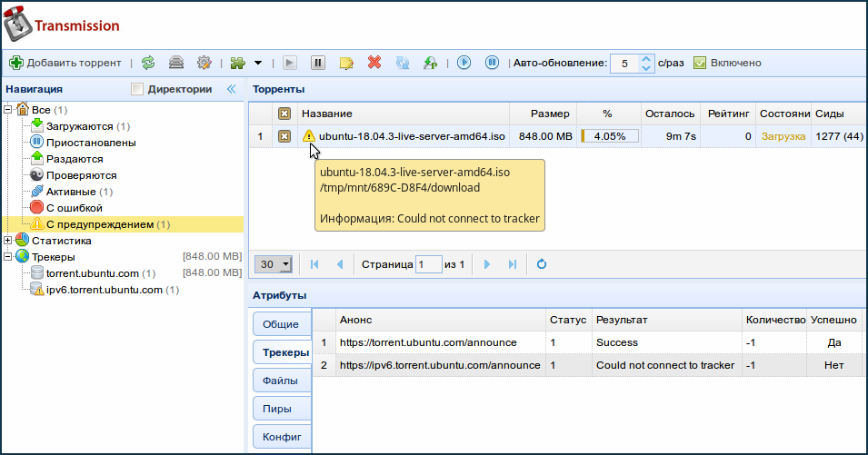Toggle the checkbox for the ubuntu torrent row
Image resolution: width=868 pixels, height=455 pixels.
pos(284,136)
